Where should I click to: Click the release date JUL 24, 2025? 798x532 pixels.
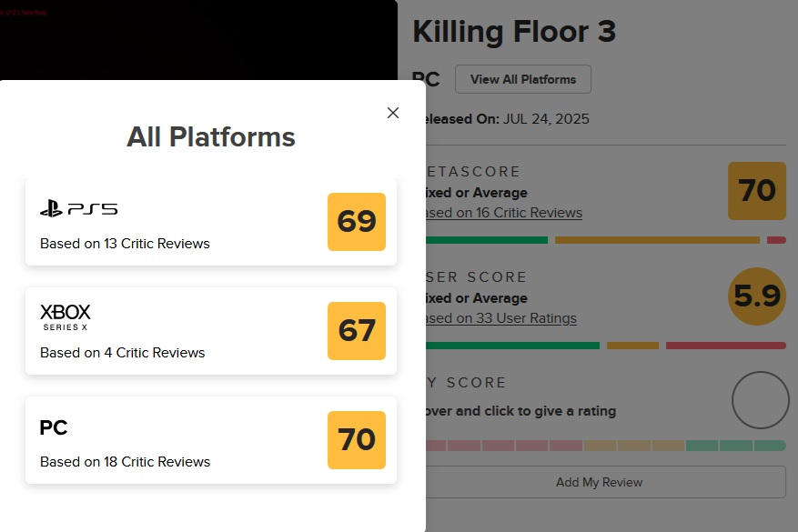point(546,119)
